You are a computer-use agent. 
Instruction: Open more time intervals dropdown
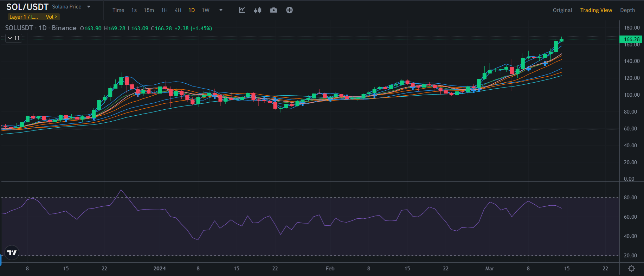(x=221, y=10)
